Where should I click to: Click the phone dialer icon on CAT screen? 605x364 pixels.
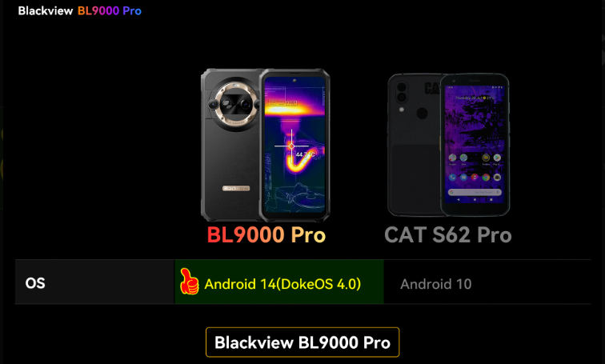pyautogui.click(x=452, y=177)
